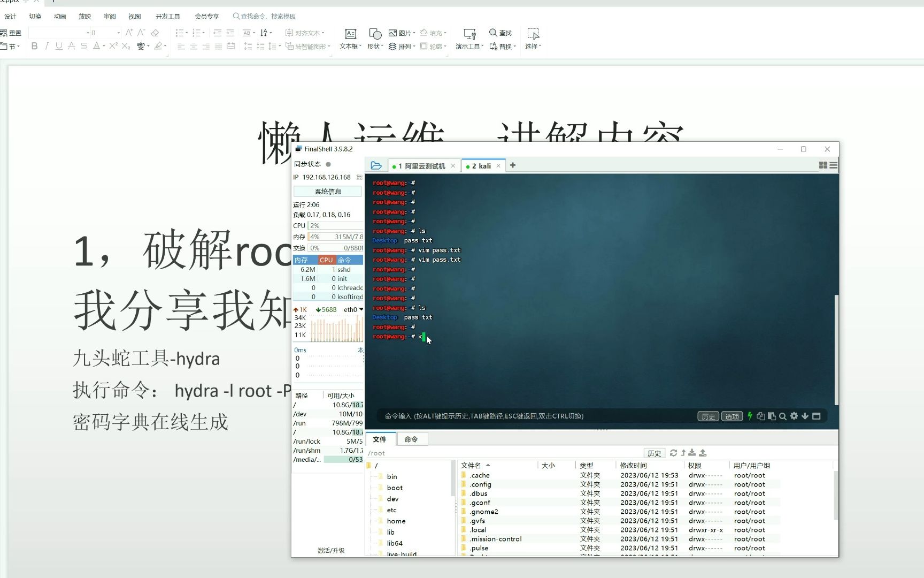Toggle the text shadow S button in WPS
Viewport: 924px width, 578px height.
point(84,46)
